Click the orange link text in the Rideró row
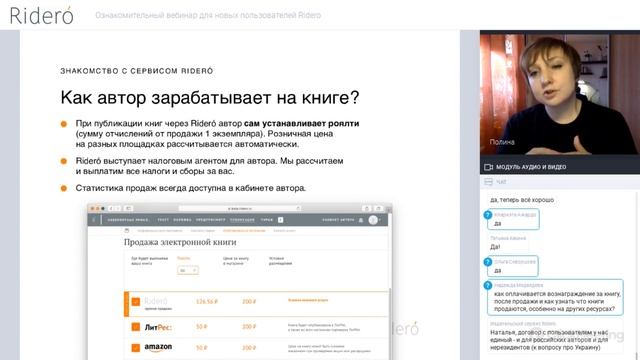Viewport: 640px width, 360px height. click(x=308, y=300)
